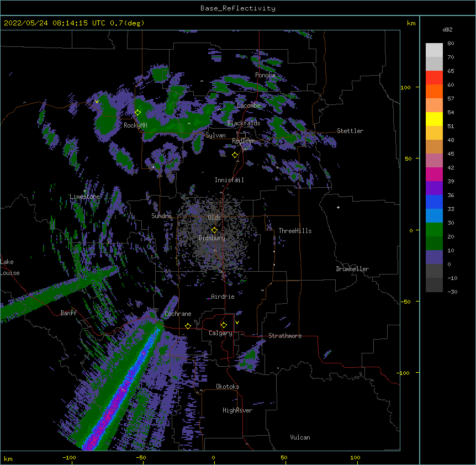Screen dimensions: 476x465
Task: Click the 65 value in the dBZ legend
Action: point(451,71)
